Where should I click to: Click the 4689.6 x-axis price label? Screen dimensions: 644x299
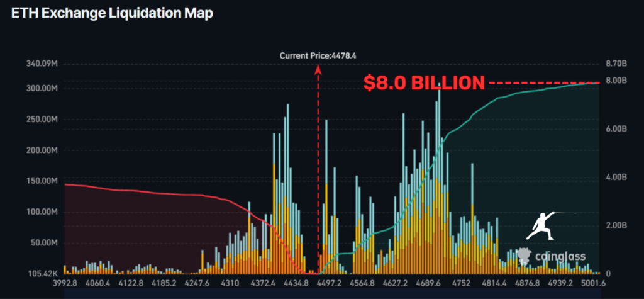pyautogui.click(x=445, y=283)
